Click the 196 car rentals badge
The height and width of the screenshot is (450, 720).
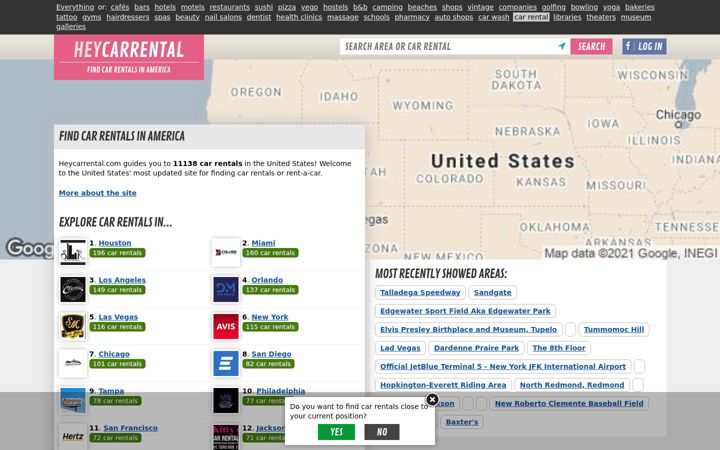pyautogui.click(x=117, y=253)
